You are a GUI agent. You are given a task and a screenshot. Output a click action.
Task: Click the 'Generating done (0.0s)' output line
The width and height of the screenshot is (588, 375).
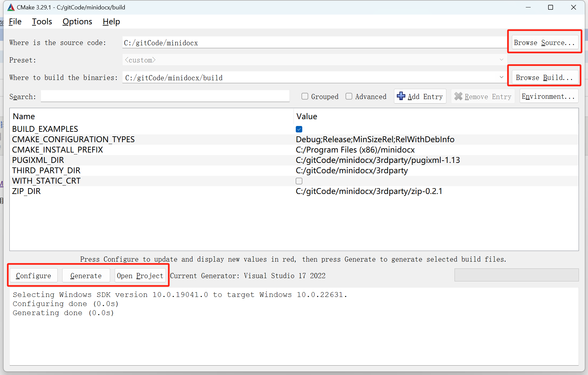[x=63, y=313]
